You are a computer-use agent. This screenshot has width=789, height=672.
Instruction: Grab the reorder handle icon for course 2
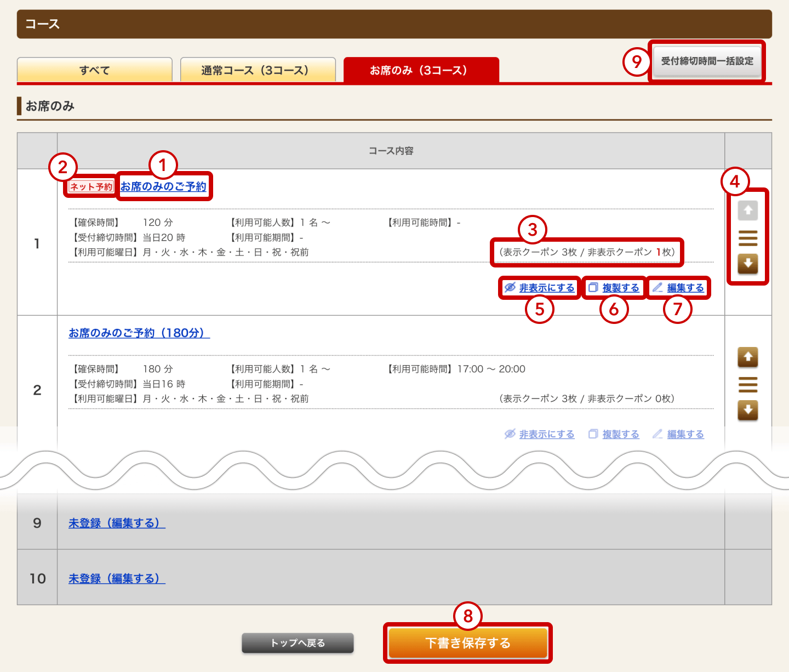[x=748, y=384]
